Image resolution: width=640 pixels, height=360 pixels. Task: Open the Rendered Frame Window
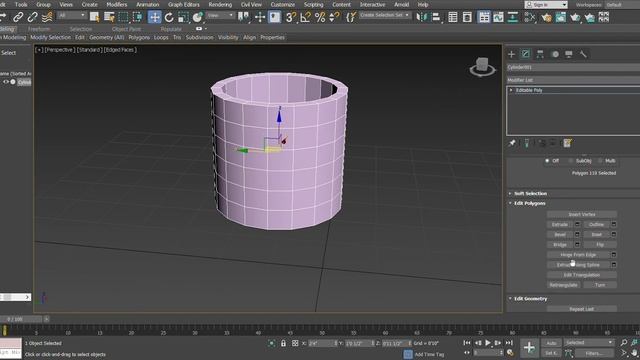tap(560, 17)
